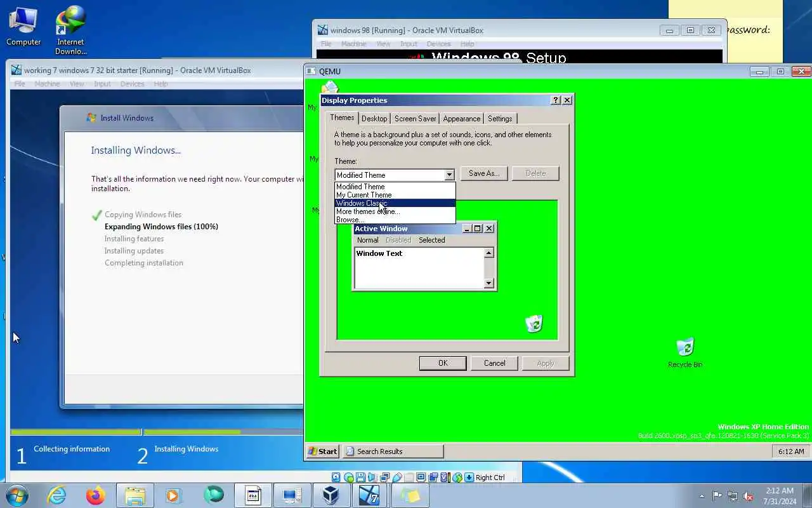This screenshot has width=812, height=508.
Task: Open Machine menu in Windows 7 VirtualBox
Action: pyautogui.click(x=47, y=84)
